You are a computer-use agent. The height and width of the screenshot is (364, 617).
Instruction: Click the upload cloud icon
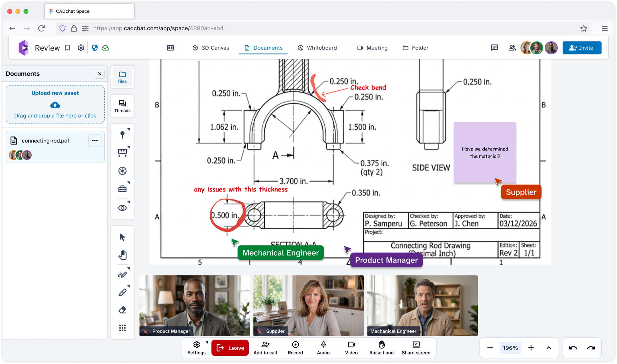point(55,105)
